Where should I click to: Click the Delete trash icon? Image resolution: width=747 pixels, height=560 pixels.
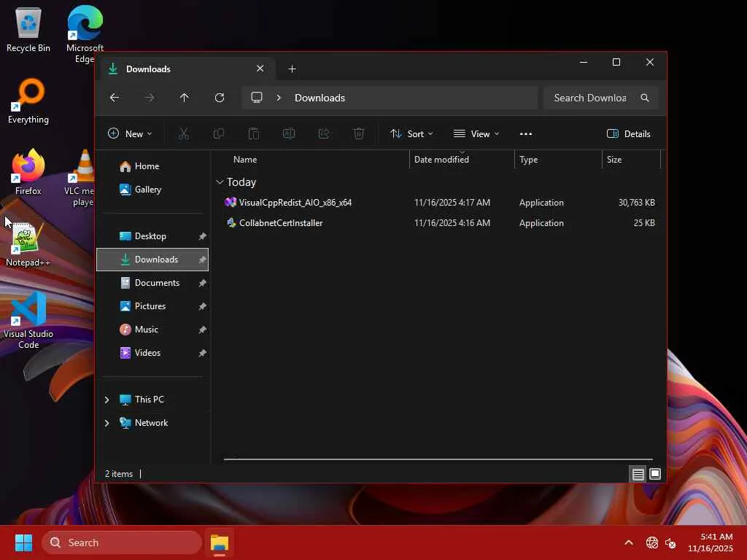coord(359,134)
